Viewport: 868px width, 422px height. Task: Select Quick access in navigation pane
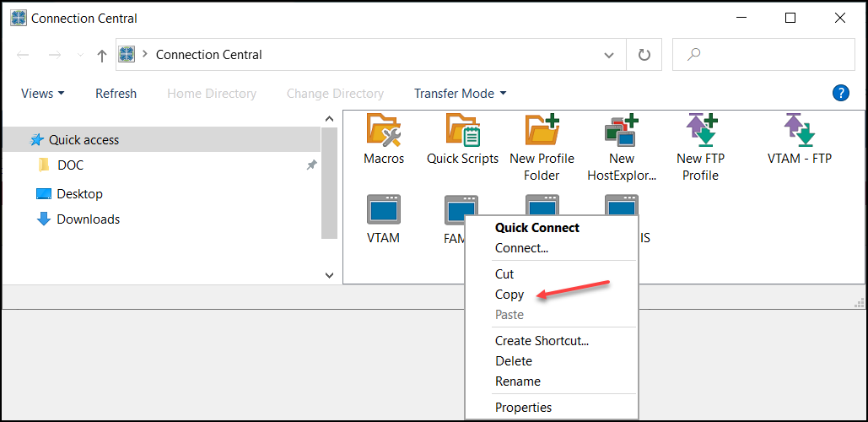tap(161, 139)
